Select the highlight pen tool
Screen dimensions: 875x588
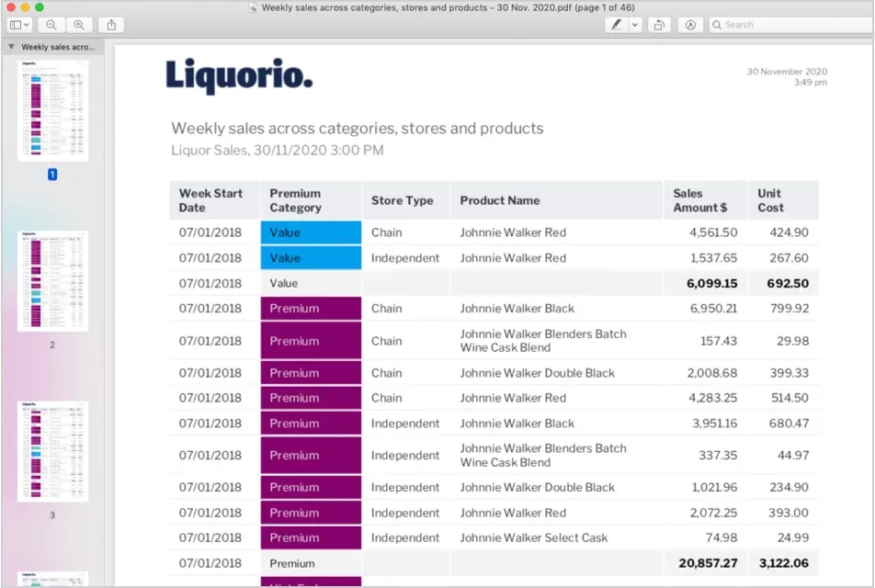pos(616,25)
